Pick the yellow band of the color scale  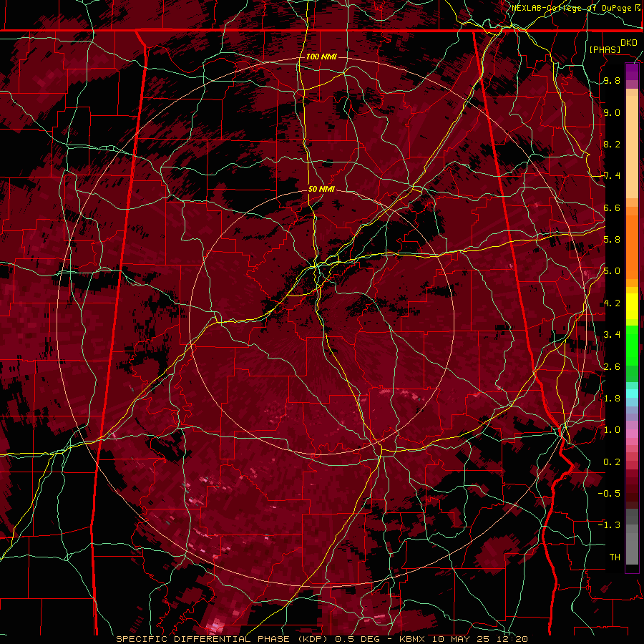(632, 306)
